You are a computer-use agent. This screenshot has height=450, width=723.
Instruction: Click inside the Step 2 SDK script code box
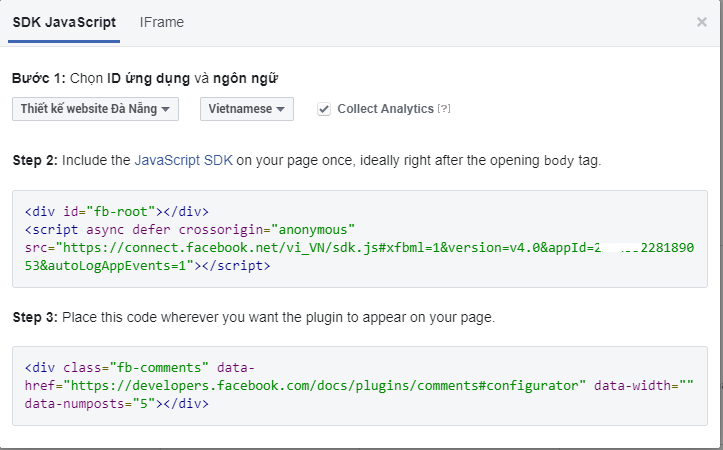click(360, 239)
